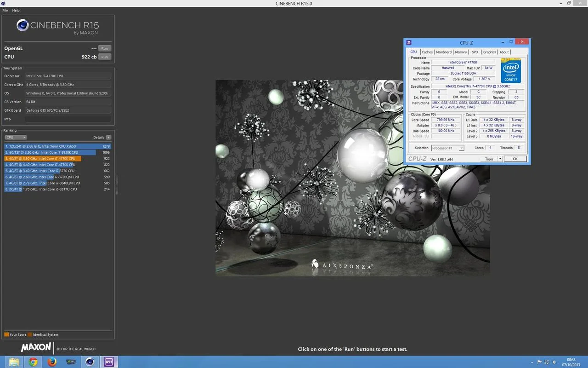
Task: Open the About tab in CPU-Z
Action: point(504,52)
